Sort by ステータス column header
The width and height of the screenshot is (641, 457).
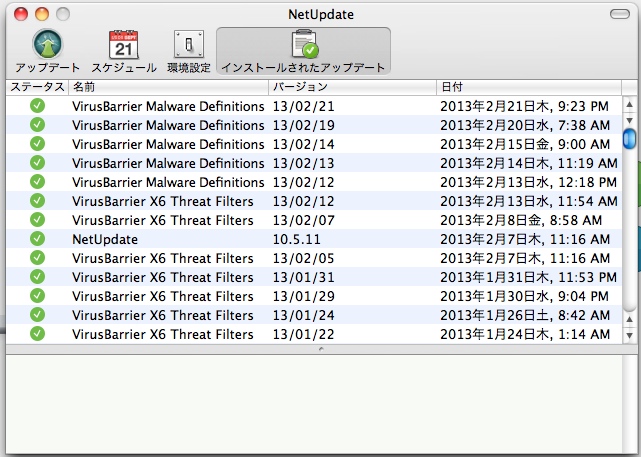click(37, 87)
